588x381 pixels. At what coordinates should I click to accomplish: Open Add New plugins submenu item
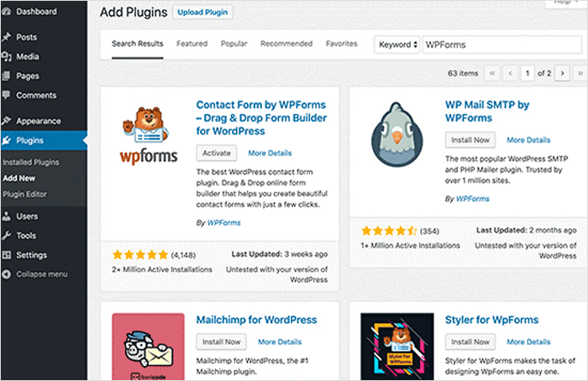(19, 178)
